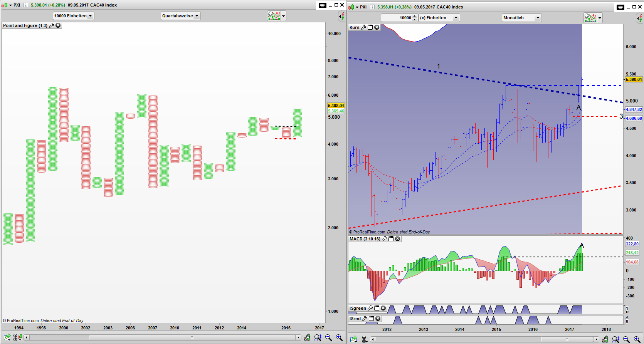Click right scroll arrow on left chart scrollbar
The height and width of the screenshot is (344, 644).
pos(298,337)
